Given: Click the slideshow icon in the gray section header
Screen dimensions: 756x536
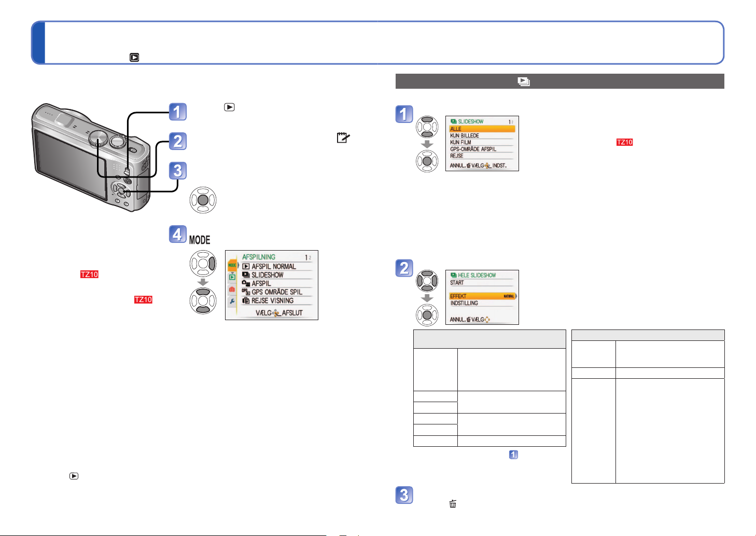Looking at the screenshot, I should pos(524,81).
